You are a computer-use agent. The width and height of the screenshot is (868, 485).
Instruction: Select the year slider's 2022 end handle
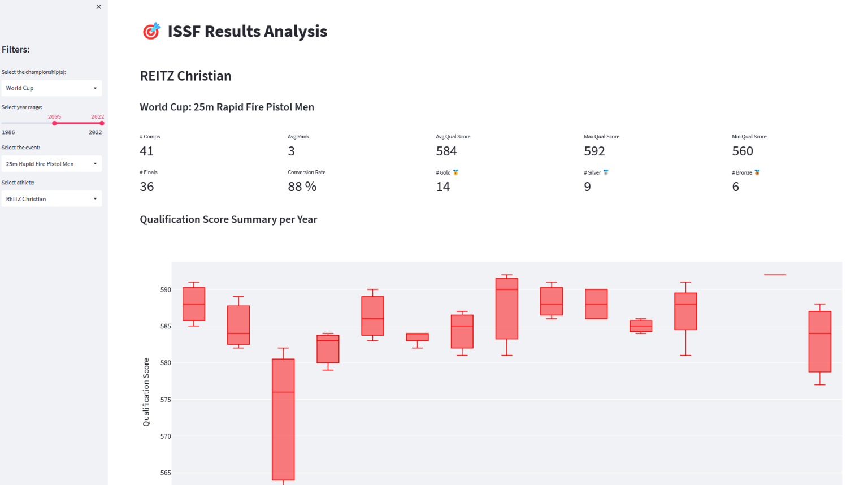[x=102, y=123]
